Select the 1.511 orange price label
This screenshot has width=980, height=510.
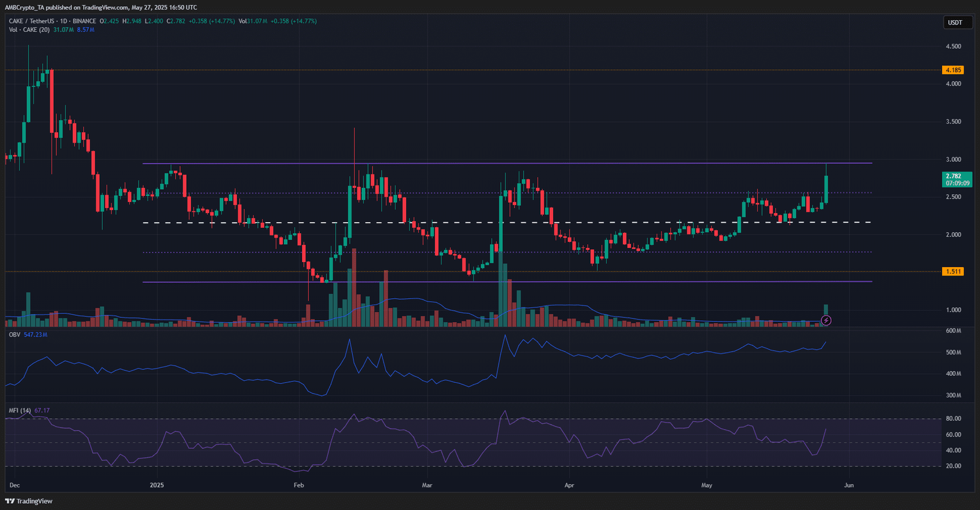(952, 271)
